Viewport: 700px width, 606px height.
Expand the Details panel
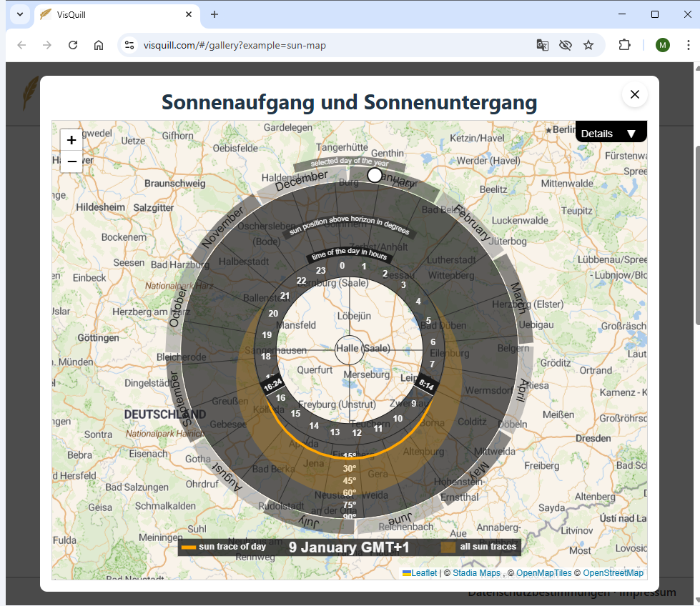pyautogui.click(x=610, y=133)
